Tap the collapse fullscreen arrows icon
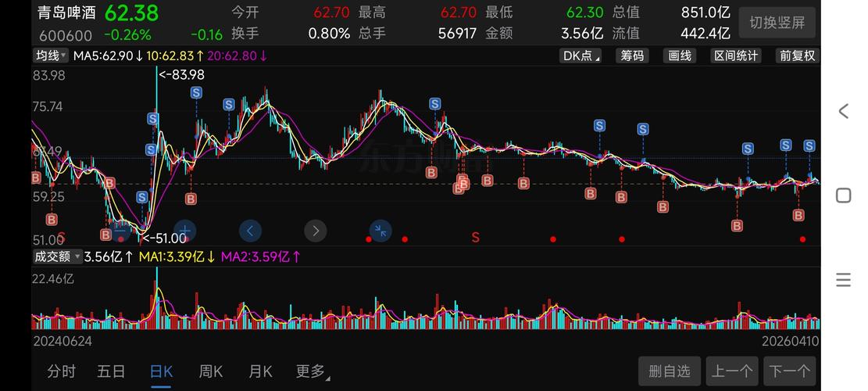Screen dimensions: 868x391 tap(380, 231)
